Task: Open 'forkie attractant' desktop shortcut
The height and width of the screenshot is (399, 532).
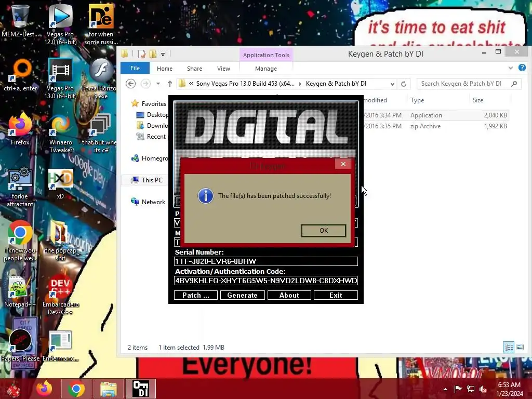Action: coord(20,187)
